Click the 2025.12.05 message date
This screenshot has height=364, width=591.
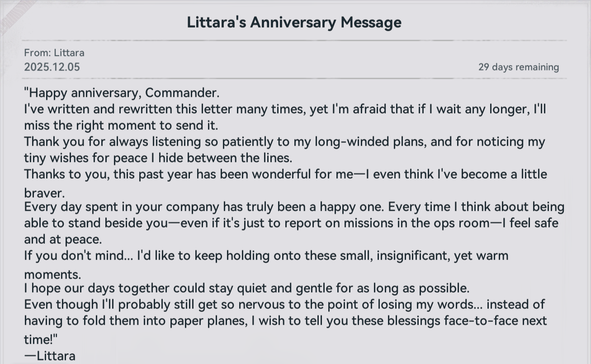[52, 67]
